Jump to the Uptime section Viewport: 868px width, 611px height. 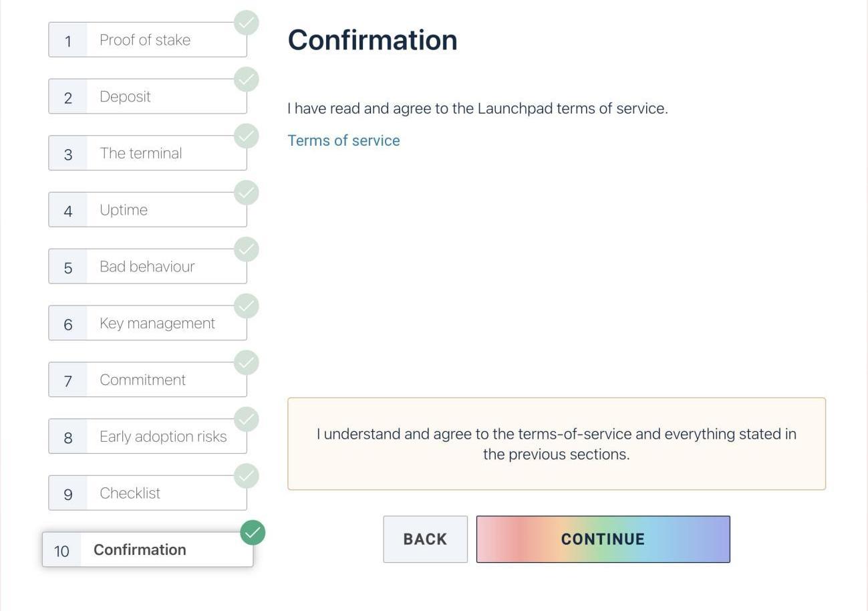point(148,210)
